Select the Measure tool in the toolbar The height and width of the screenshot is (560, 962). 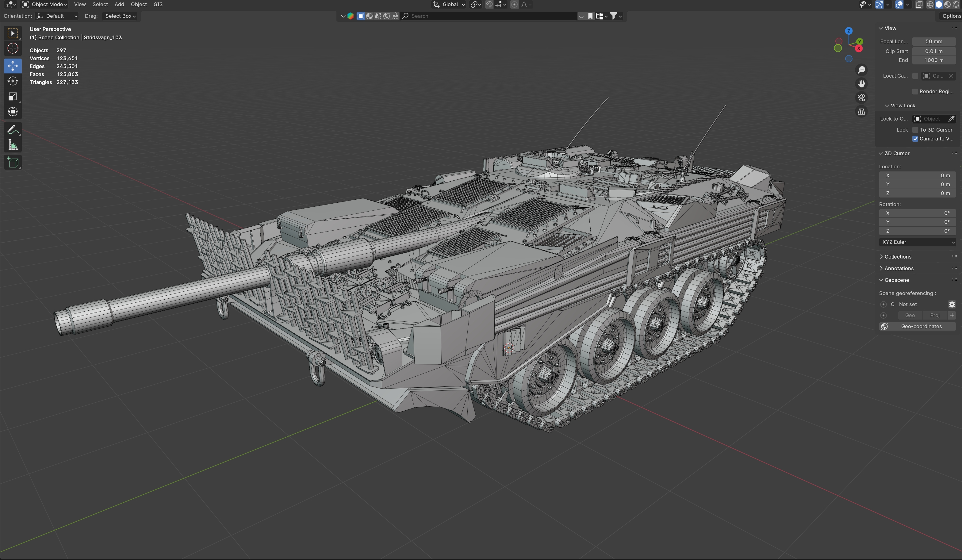[13, 145]
